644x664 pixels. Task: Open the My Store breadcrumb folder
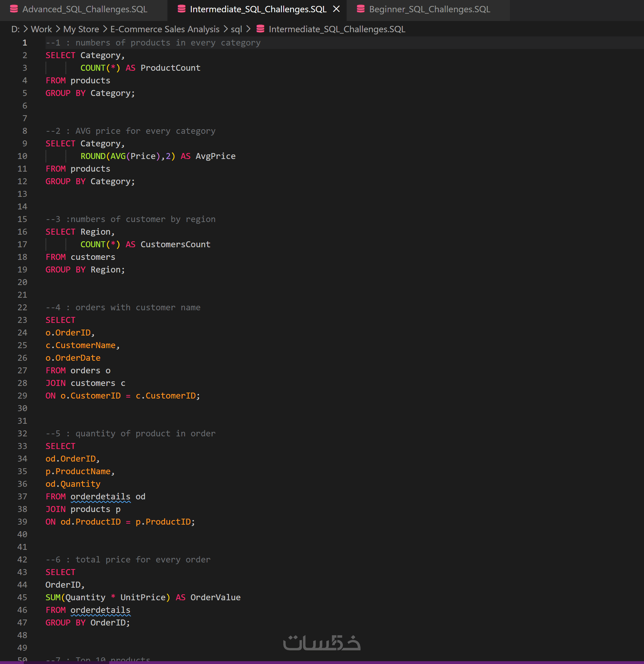coord(81,29)
